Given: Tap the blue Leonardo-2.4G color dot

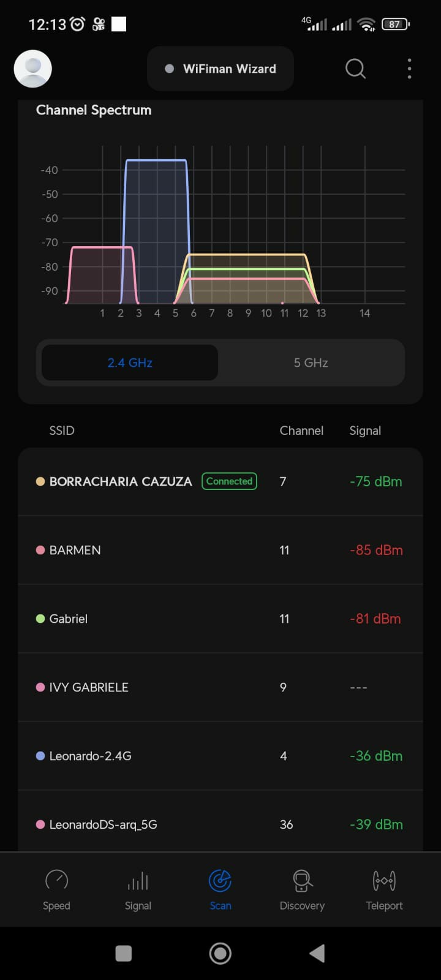Looking at the screenshot, I should pyautogui.click(x=40, y=756).
